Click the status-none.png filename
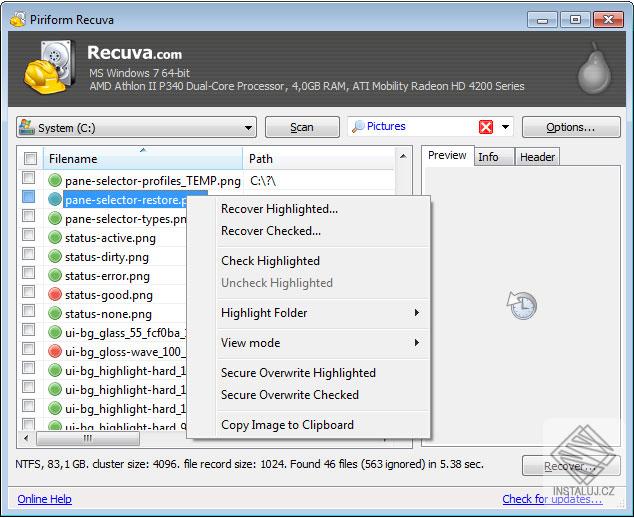Viewport: 634px width, 518px height. 108,314
